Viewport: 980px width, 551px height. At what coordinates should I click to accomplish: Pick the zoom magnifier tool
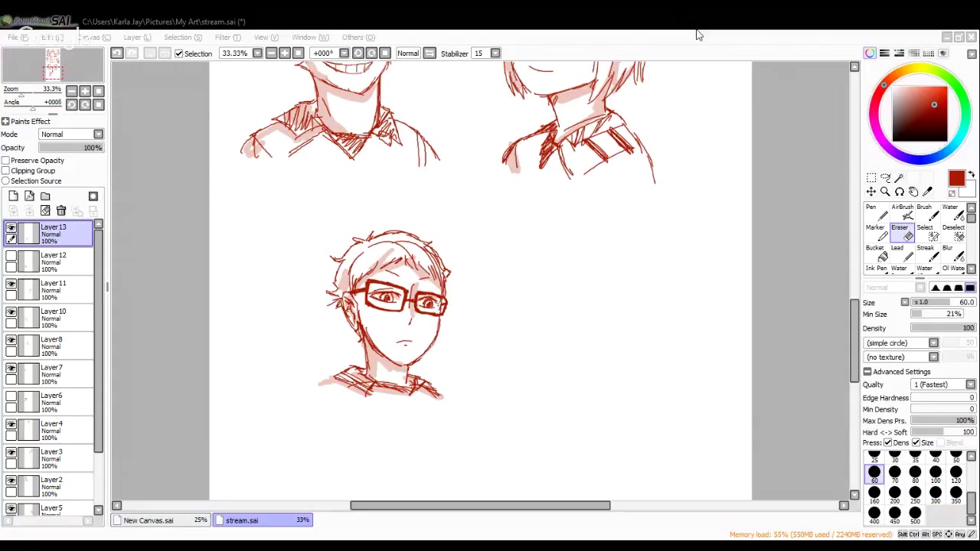pyautogui.click(x=885, y=192)
